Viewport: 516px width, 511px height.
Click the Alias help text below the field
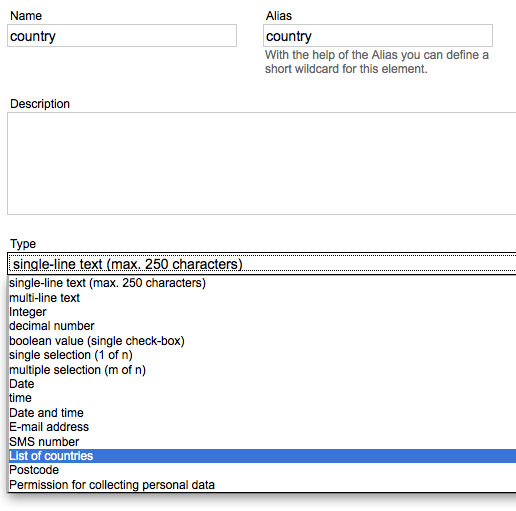[377, 62]
